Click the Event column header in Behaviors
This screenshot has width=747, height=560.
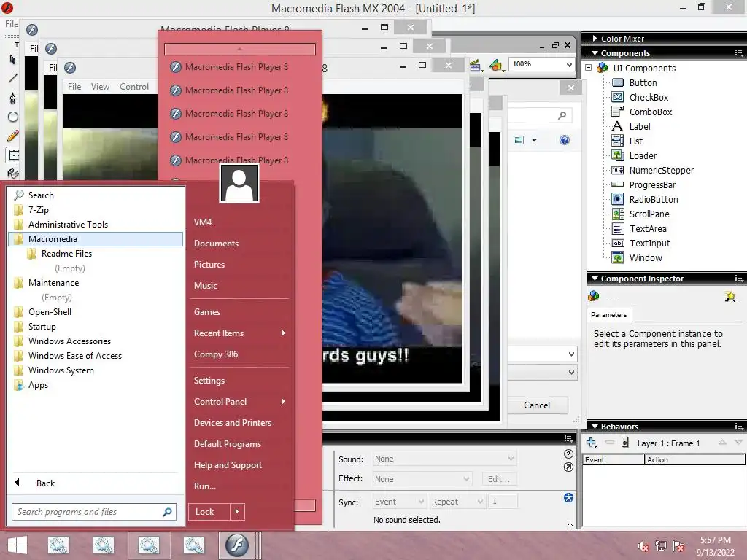(614, 459)
